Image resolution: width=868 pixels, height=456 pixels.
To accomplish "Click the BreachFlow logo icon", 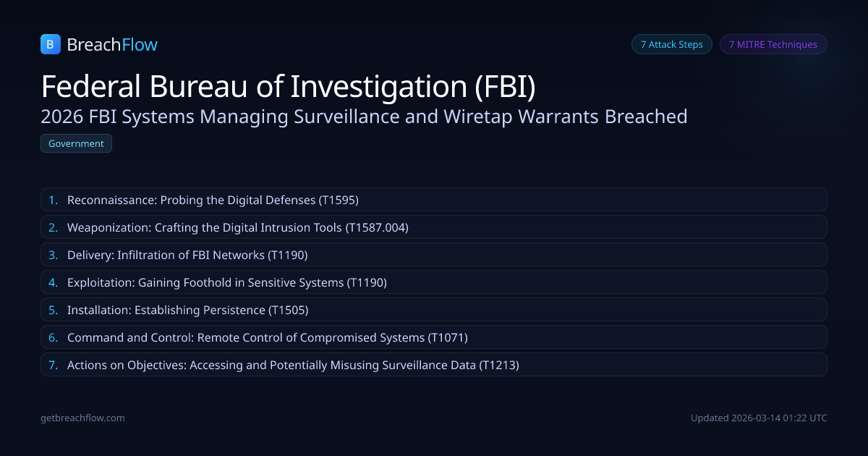I will pyautogui.click(x=50, y=44).
